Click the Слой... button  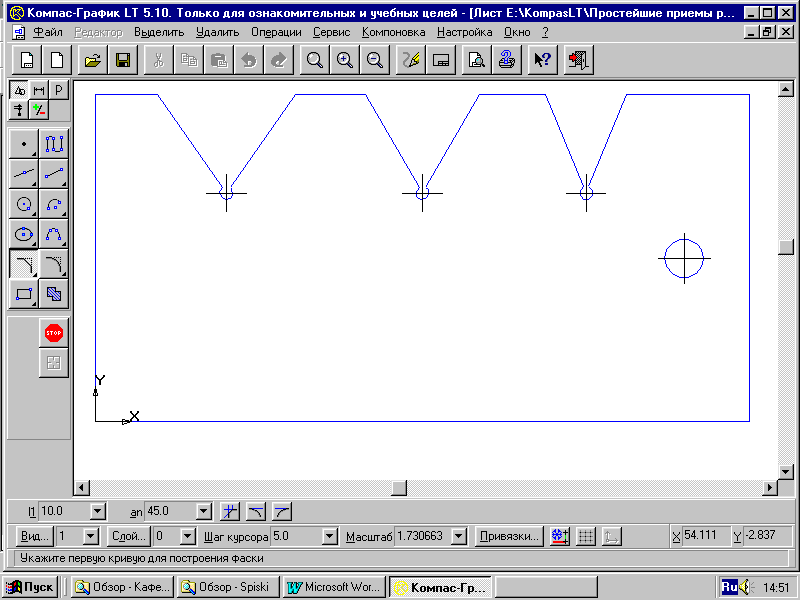coord(129,536)
